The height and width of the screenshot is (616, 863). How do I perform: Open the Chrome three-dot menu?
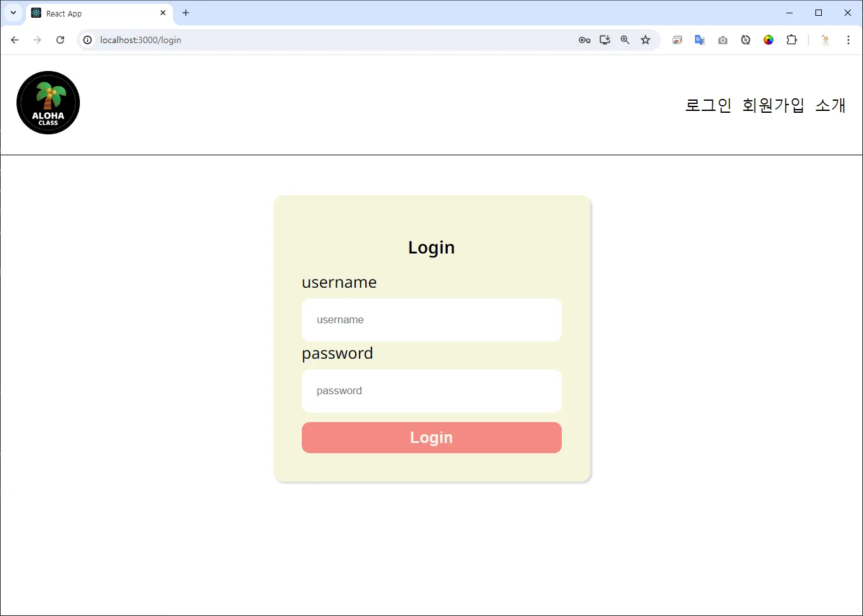point(848,40)
